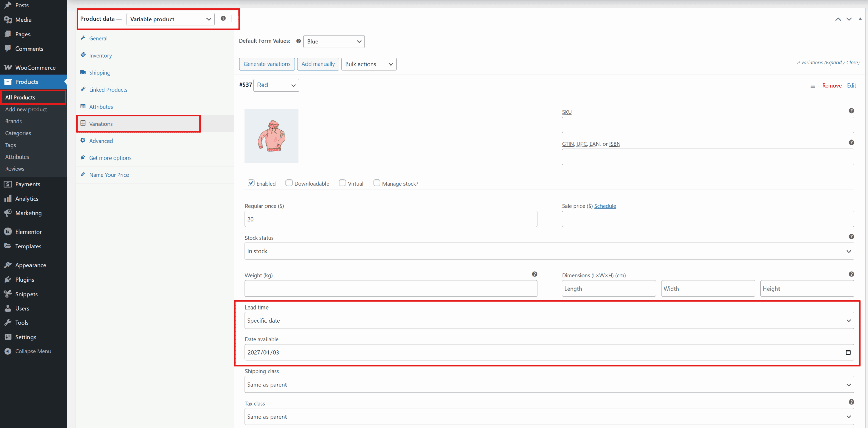Viewport: 868px width, 428px height.
Task: Click the Collapse Menu arrow icon
Action: coord(8,351)
